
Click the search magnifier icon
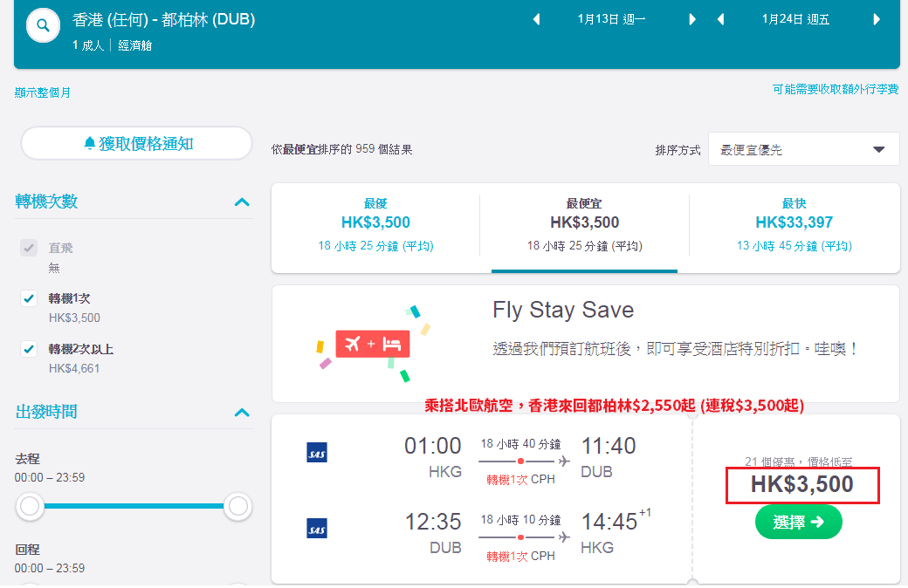(43, 25)
